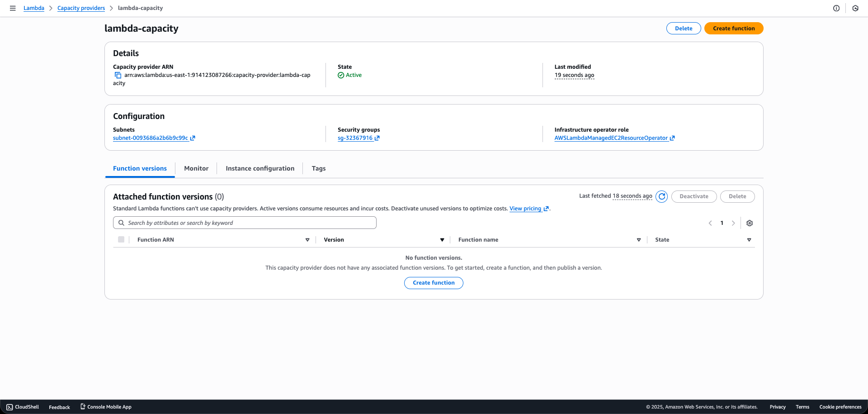Open the navigation sidebar hamburger menu

(x=13, y=8)
